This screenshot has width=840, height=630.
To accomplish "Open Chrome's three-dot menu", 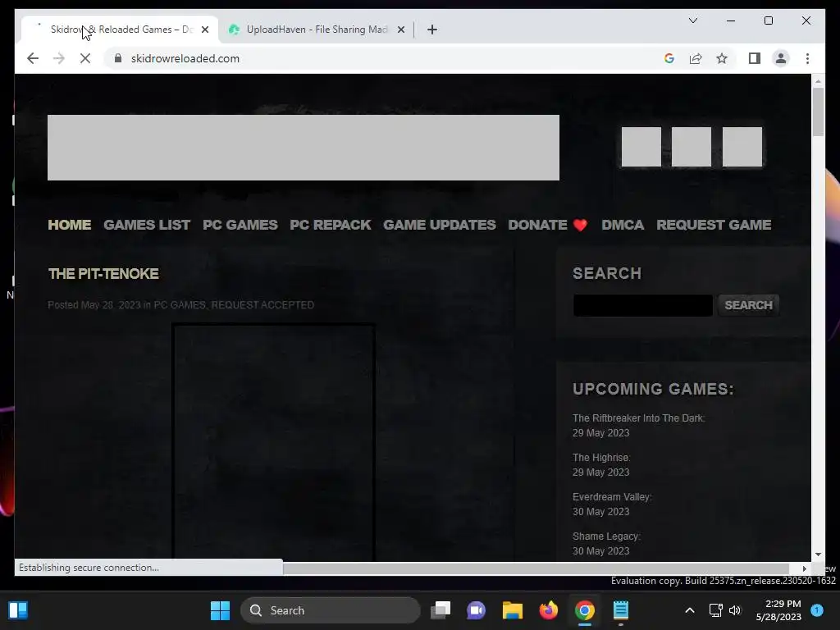I will click(x=807, y=58).
